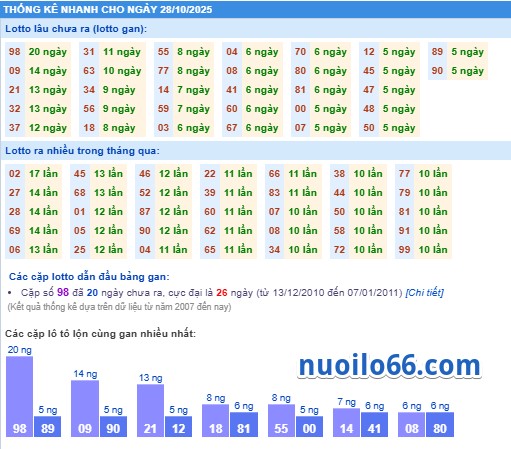Select number 87 with 12 lần

point(145,212)
